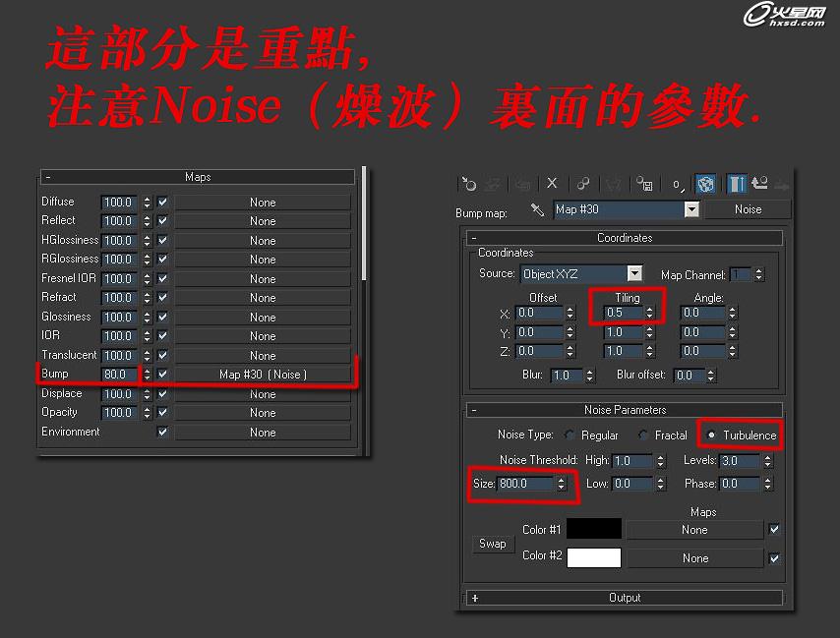Open the Map #30 name dropdown

[x=691, y=209]
